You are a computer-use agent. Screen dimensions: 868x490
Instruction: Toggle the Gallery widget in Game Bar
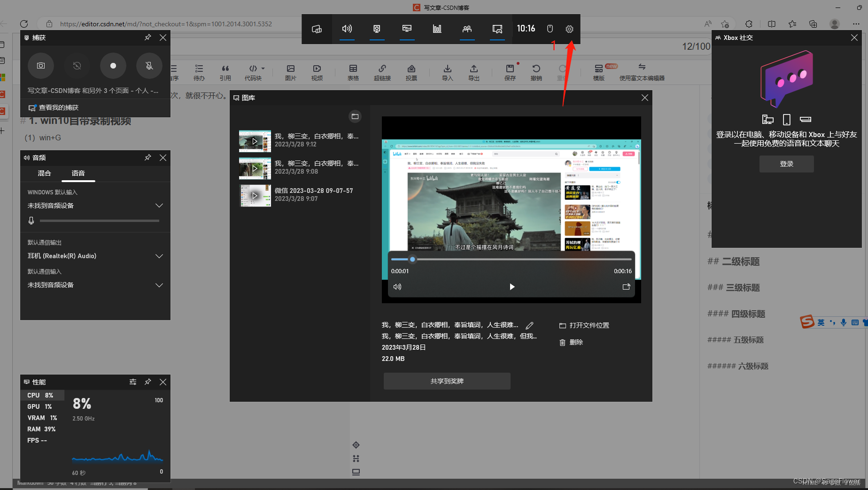497,29
